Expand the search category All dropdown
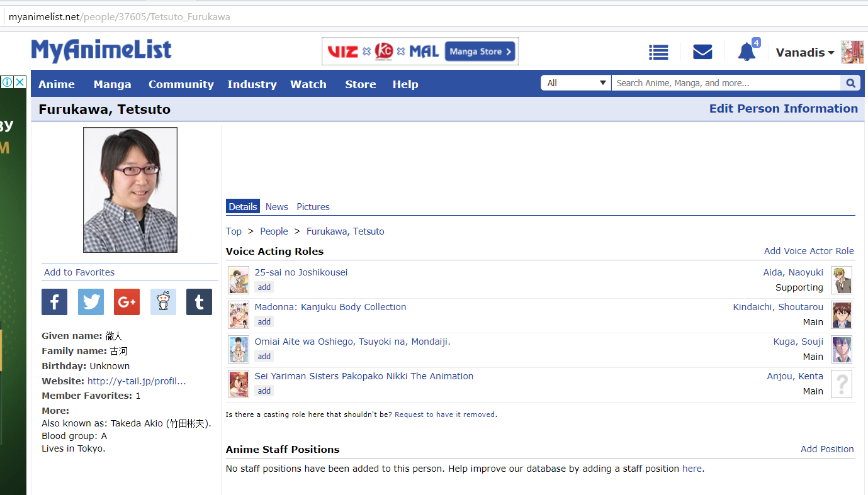 [x=575, y=83]
